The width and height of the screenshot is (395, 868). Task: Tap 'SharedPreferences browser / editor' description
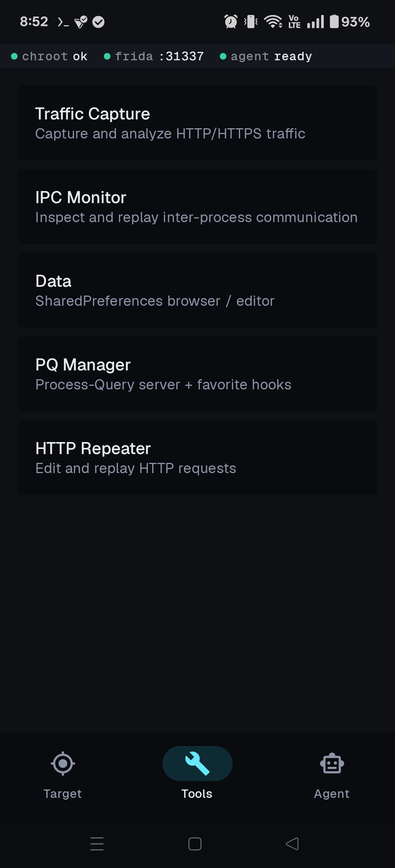pos(155,301)
